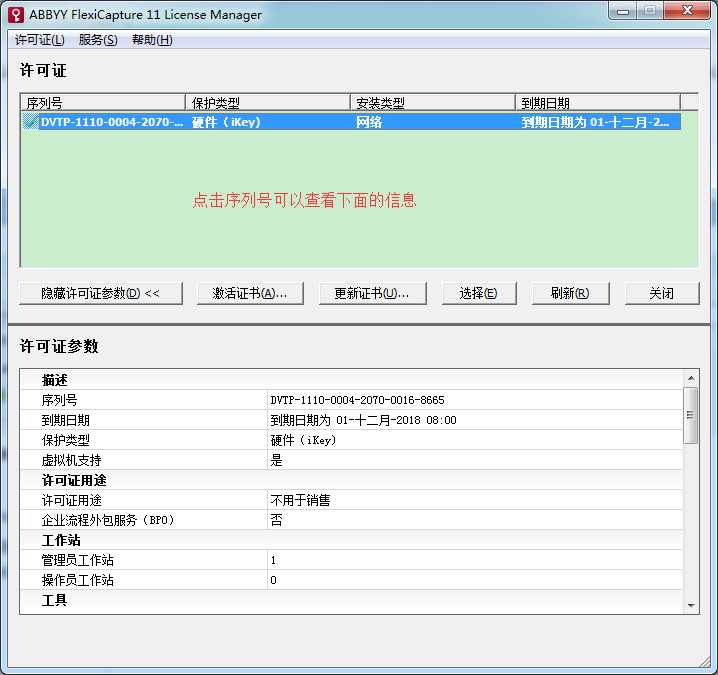Open the 帮助(H) menu

152,40
